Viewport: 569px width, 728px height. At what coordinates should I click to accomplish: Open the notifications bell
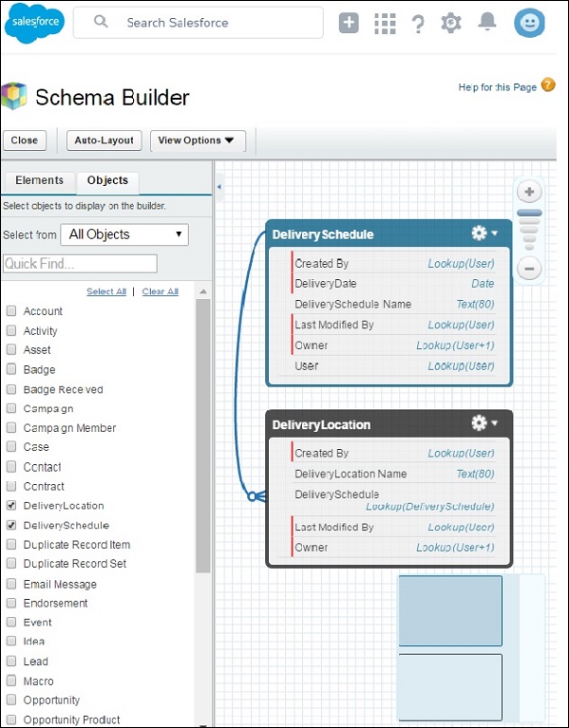point(487,22)
